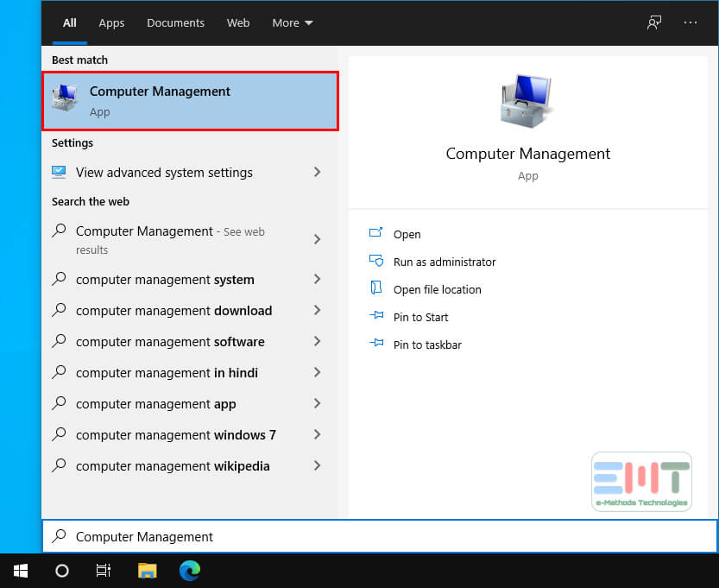Switch to the Web search tab
719x588 pixels.
coord(238,22)
